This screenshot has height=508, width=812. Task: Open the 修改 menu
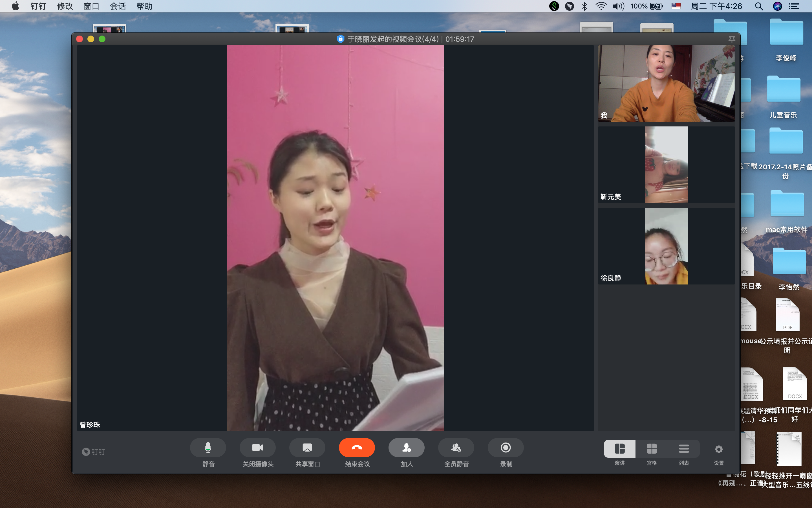point(65,6)
